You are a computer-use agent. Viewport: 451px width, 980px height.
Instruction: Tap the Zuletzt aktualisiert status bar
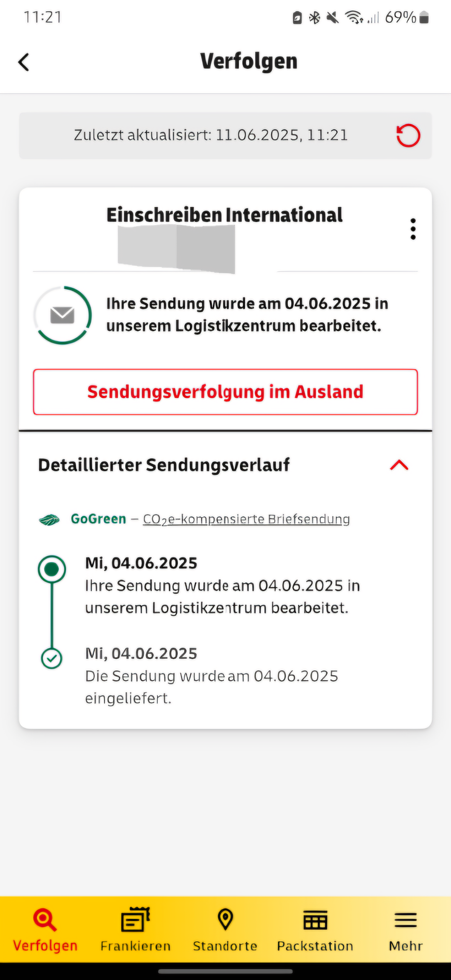(x=210, y=135)
